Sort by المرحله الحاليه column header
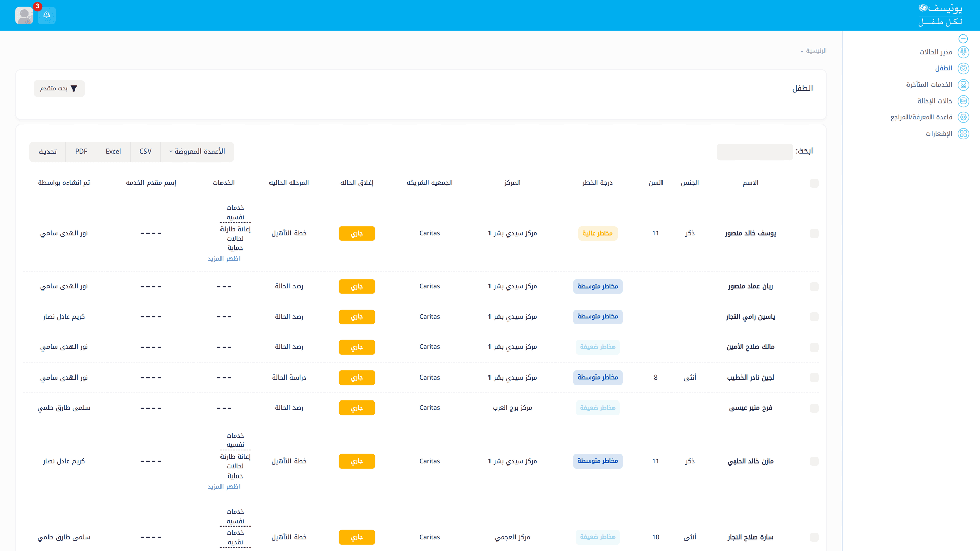This screenshot has height=551, width=980. point(289,183)
